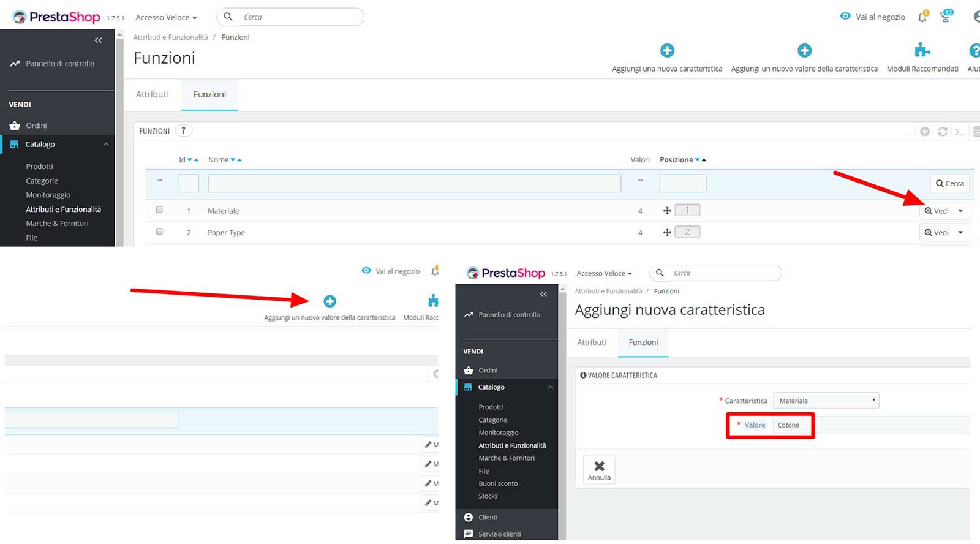Click the 'Paper Type' name cell
980x544 pixels.
coord(226,233)
